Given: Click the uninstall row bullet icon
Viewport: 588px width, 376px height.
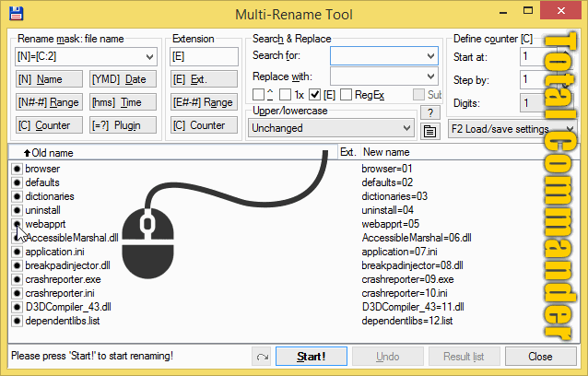Looking at the screenshot, I should tap(17, 210).
